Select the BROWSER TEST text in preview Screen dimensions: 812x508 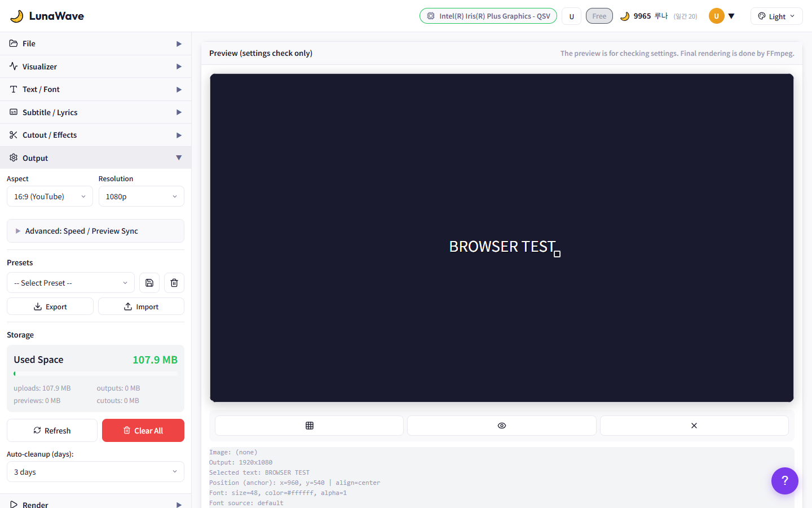point(501,247)
